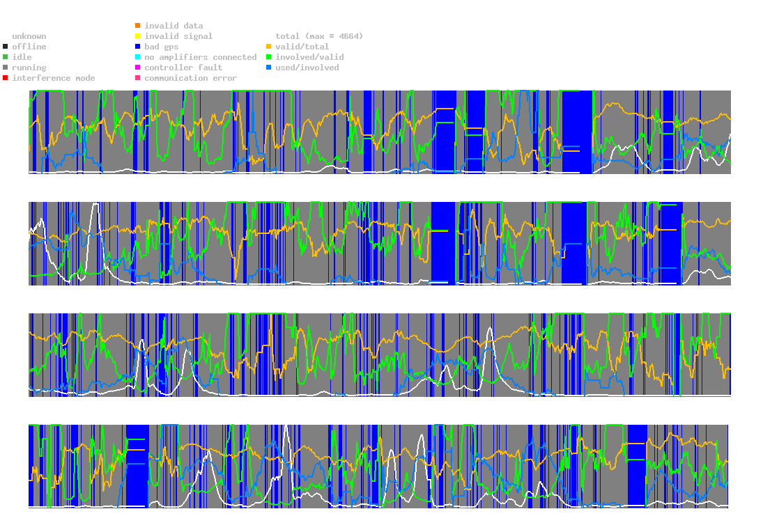
Task: Click the topmost status timeline chart
Action: click(380, 132)
